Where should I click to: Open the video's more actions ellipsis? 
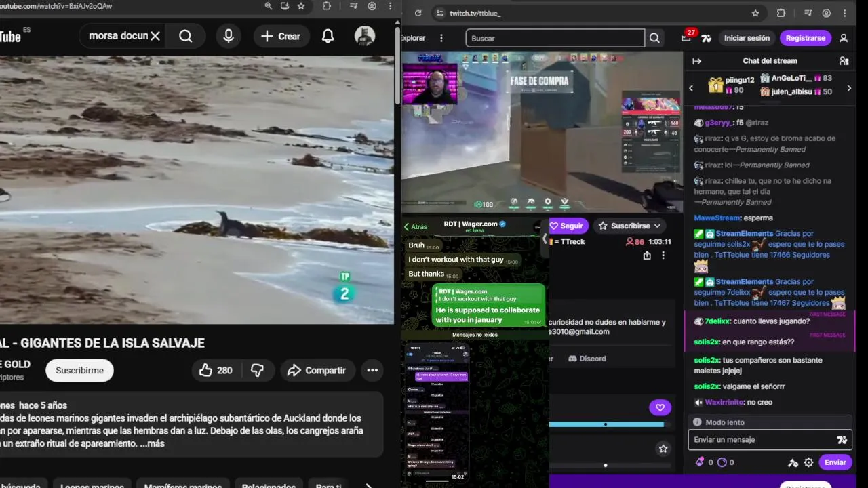(x=372, y=370)
